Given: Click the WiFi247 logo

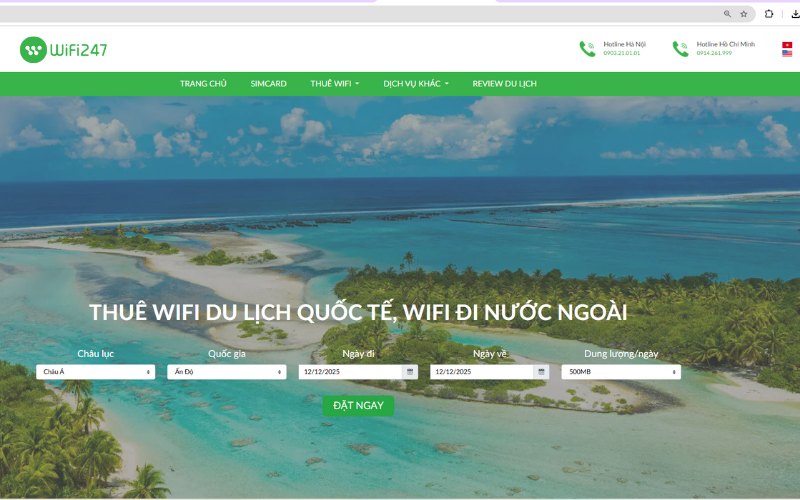Looking at the screenshot, I should [x=64, y=49].
